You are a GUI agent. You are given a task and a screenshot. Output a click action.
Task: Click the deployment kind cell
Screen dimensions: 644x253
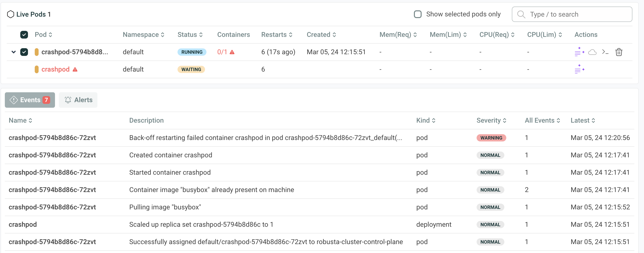[434, 225]
